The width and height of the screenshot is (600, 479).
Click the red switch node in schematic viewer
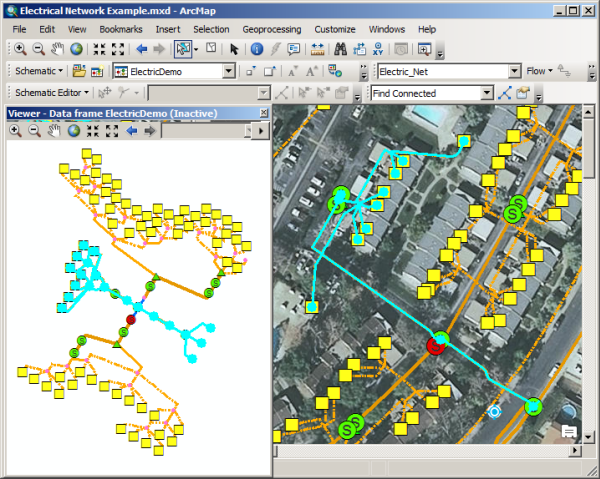pos(131,319)
